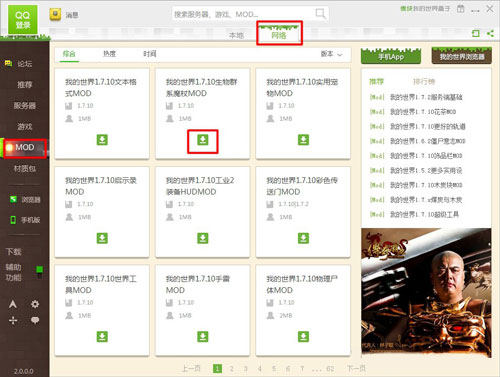Switch to the 网络 tab
Screen dimensions: 500x377
pos(279,35)
